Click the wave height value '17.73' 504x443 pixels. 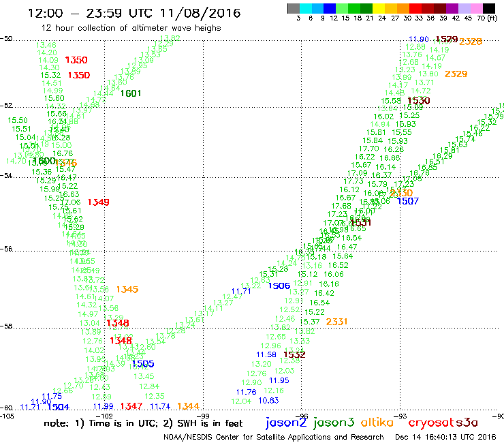click(353, 181)
